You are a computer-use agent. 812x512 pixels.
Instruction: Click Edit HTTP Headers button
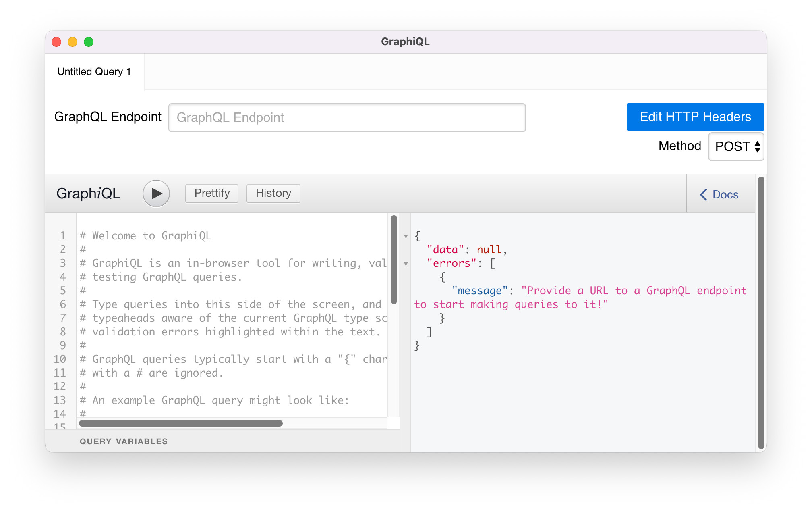pyautogui.click(x=695, y=117)
